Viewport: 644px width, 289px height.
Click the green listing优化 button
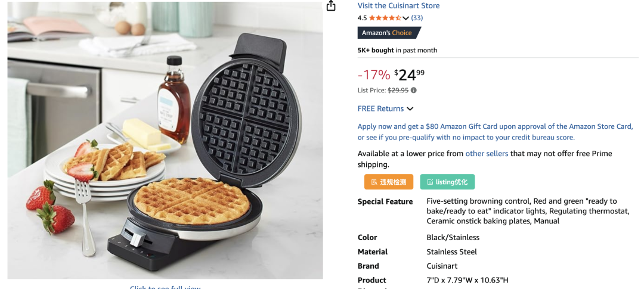[447, 182]
